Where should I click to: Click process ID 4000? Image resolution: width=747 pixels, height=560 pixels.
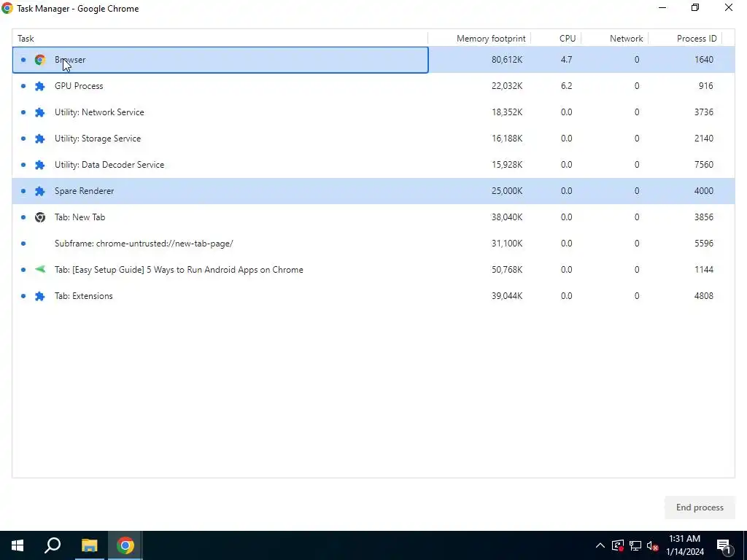coord(704,191)
